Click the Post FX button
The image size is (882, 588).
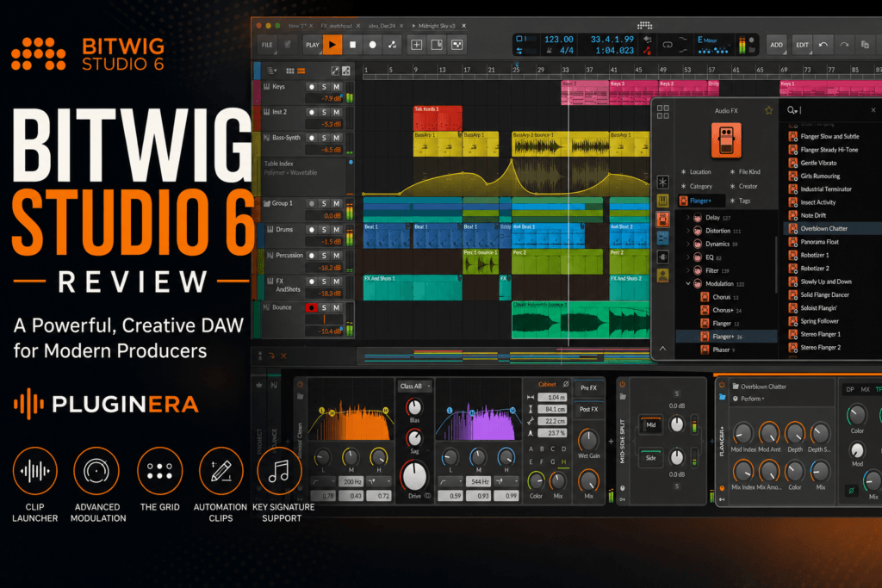(588, 409)
